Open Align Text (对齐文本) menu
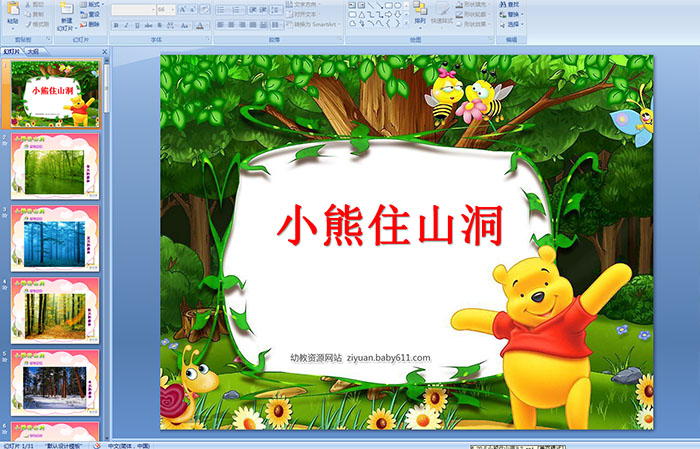 click(x=304, y=14)
